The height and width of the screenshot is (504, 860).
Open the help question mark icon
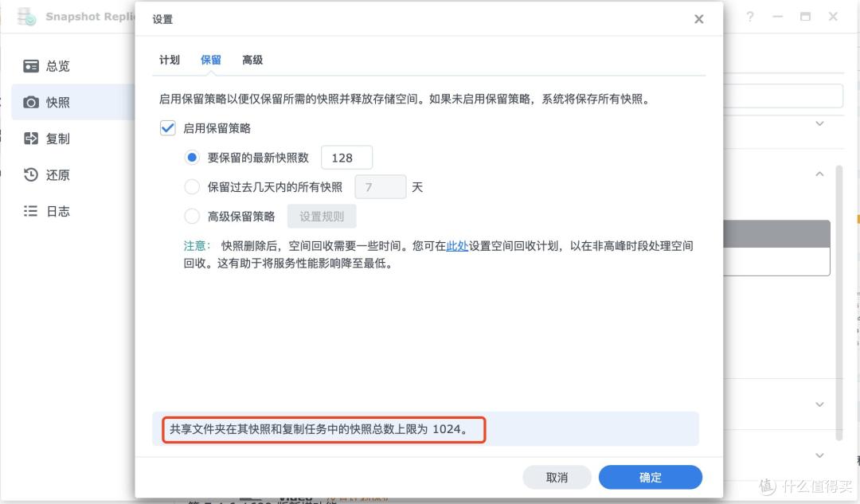coord(750,17)
